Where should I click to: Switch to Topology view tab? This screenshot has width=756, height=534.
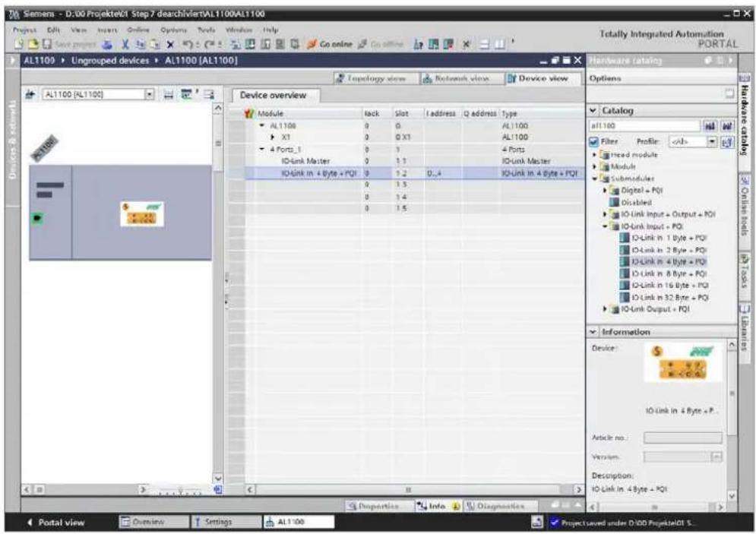(x=377, y=78)
